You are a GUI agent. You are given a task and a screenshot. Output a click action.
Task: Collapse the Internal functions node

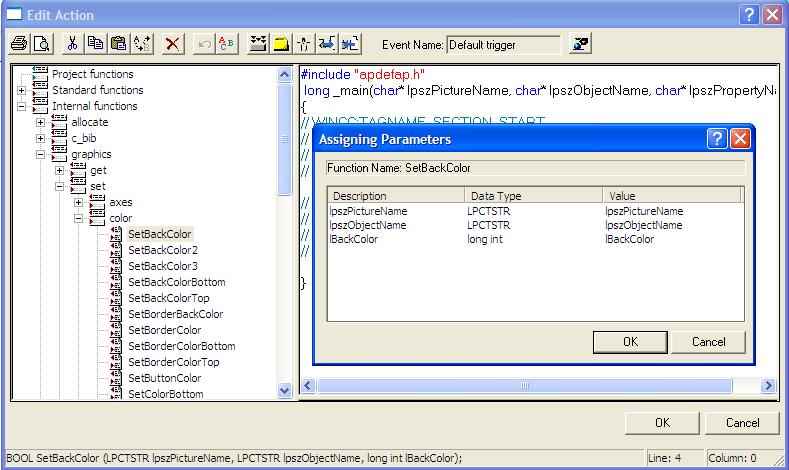pyautogui.click(x=22, y=107)
